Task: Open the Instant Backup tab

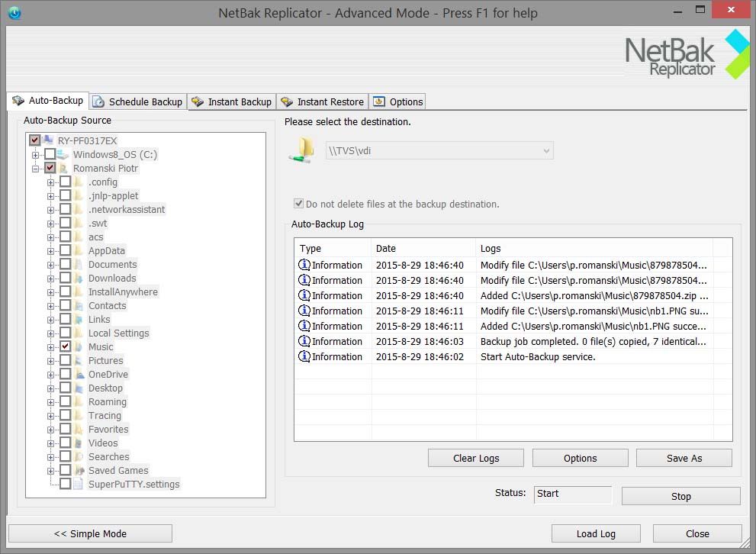Action: [x=231, y=101]
